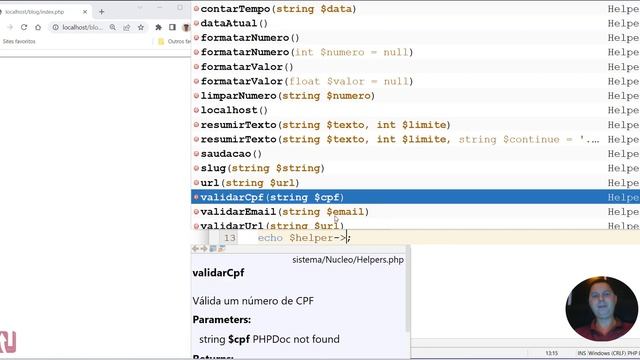This screenshot has width=640, height=360.
Task: Open the browser zoom magnifier icon
Action: [113, 27]
